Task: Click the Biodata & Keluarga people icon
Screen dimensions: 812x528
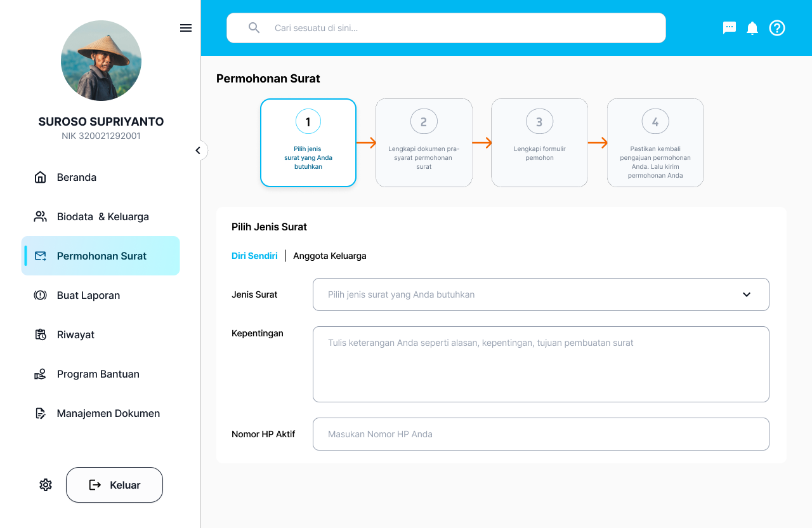Action: coord(40,216)
